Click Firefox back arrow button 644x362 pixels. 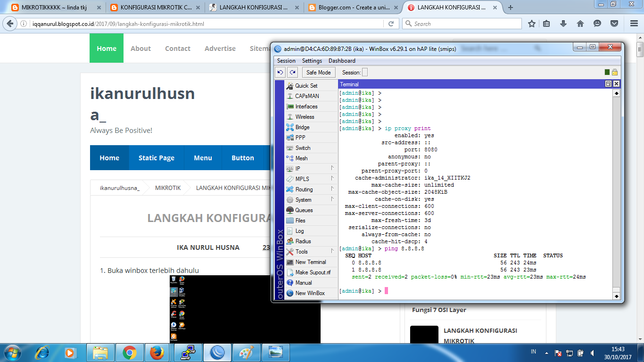(10, 24)
